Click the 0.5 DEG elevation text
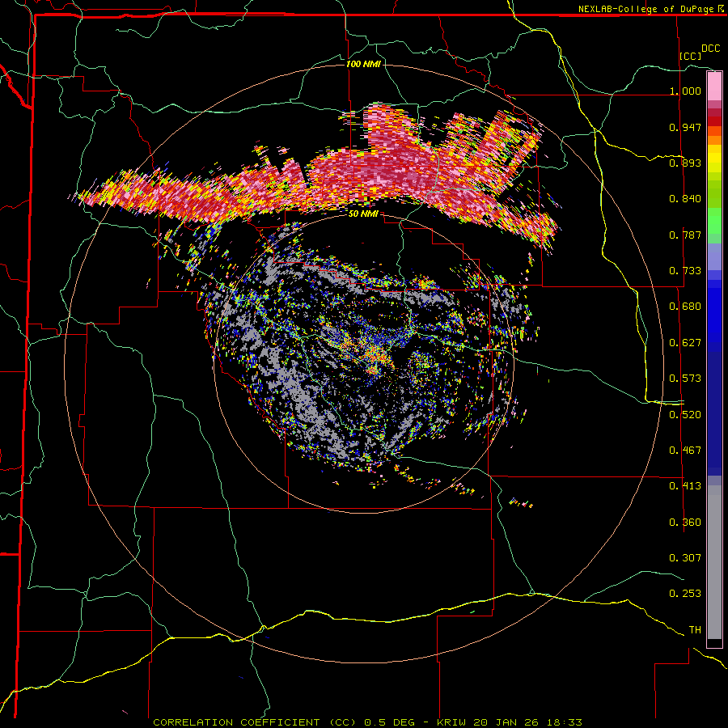The width and height of the screenshot is (728, 728). coord(391,722)
